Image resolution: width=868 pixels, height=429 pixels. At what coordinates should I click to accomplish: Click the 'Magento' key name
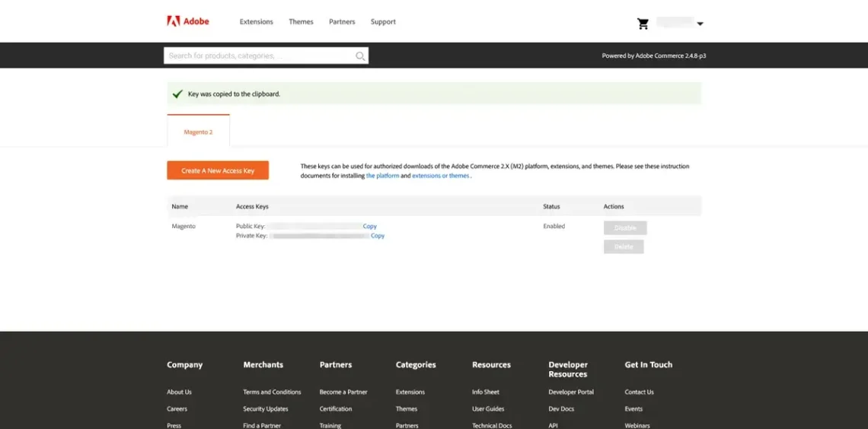[x=183, y=226]
